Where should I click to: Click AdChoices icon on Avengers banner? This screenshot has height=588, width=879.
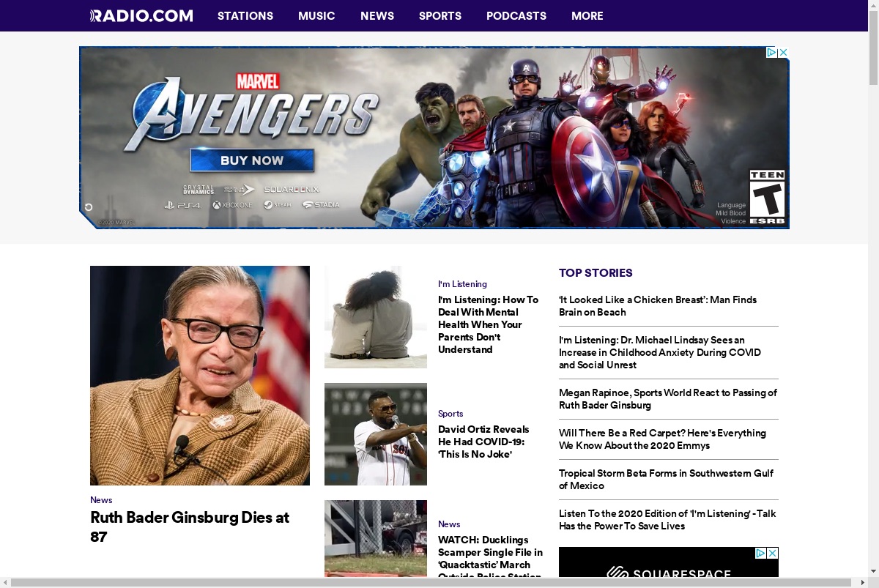click(x=772, y=52)
